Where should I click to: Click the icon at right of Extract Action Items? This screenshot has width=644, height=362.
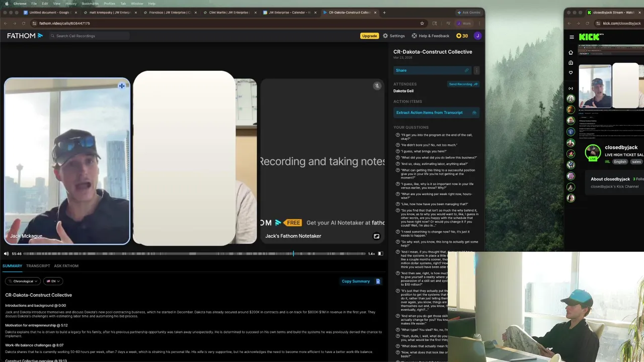[x=474, y=113]
